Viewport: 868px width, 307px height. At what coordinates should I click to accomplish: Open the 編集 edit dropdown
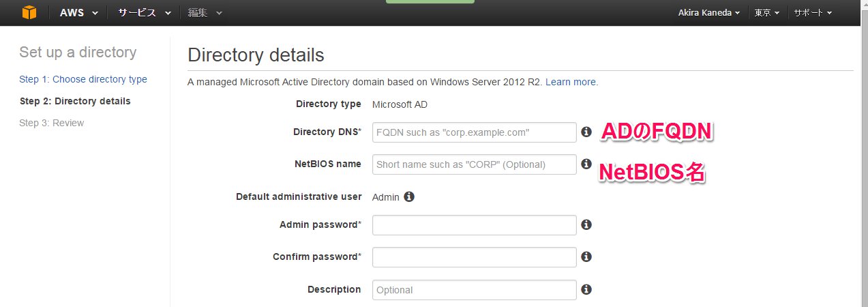click(x=205, y=13)
